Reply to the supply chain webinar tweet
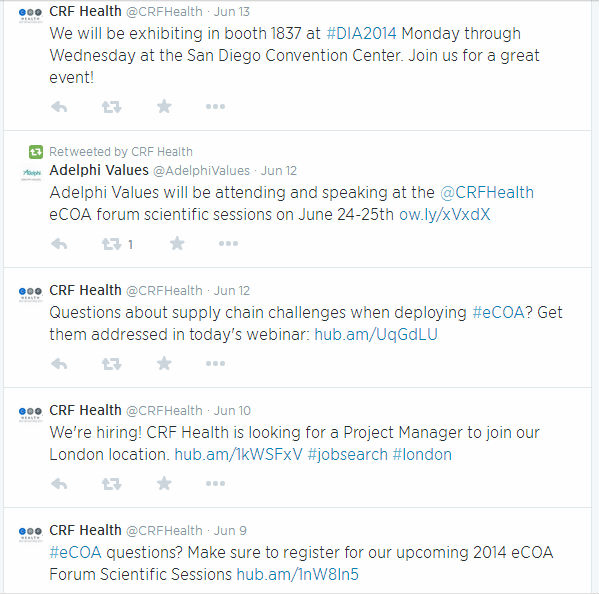Viewport: 599px width, 594px height. pyautogui.click(x=59, y=364)
